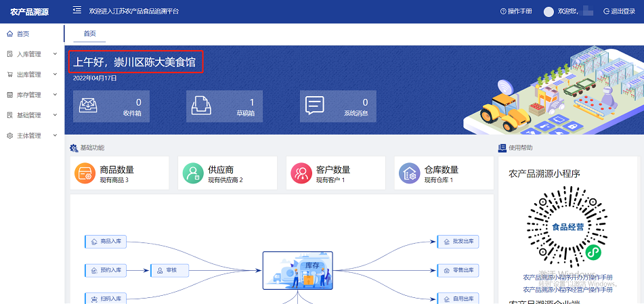Expand the 入库管理 sidebar menu
This screenshot has width=644, height=304.
tap(28, 54)
